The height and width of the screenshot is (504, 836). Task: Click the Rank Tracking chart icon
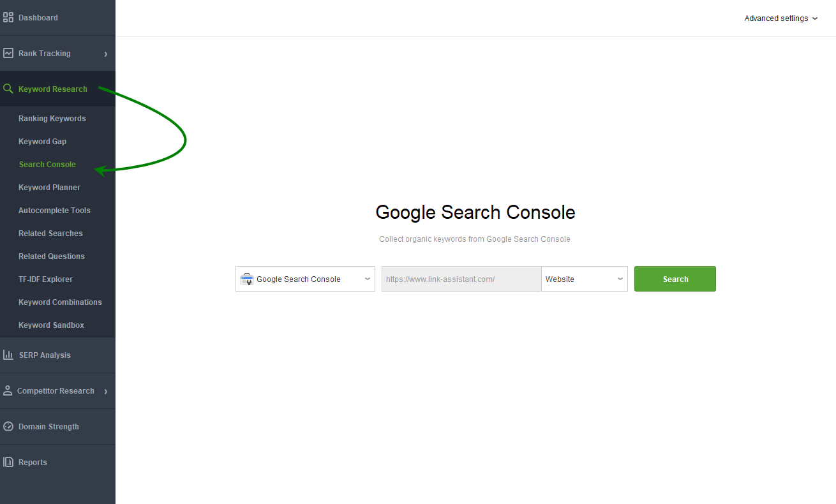8,54
